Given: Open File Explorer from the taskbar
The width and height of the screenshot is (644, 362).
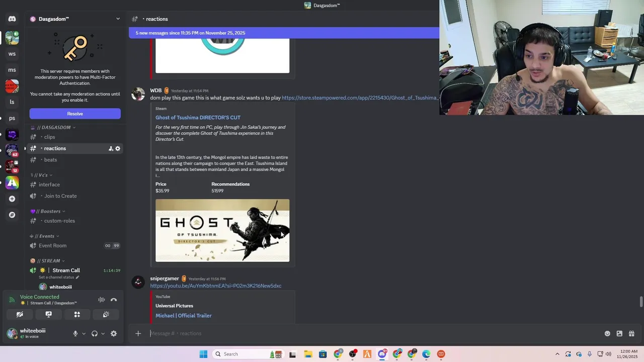Looking at the screenshot, I should point(308,354).
